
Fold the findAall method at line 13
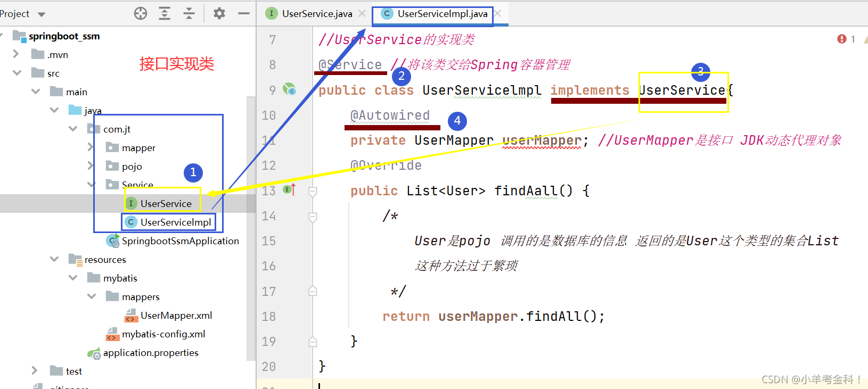[313, 191]
